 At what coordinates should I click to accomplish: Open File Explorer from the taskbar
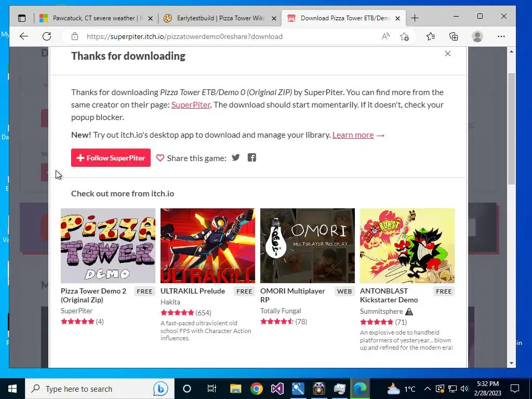click(x=235, y=389)
